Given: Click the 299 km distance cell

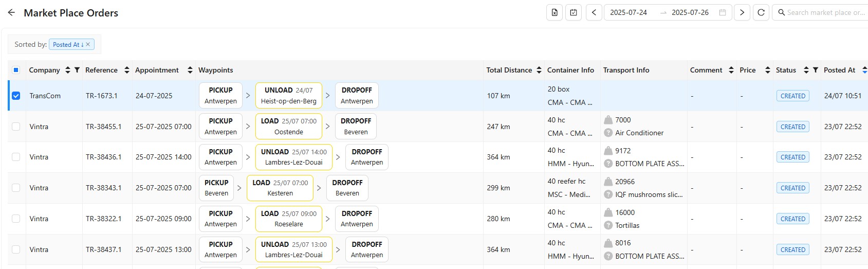Looking at the screenshot, I should pyautogui.click(x=498, y=188).
